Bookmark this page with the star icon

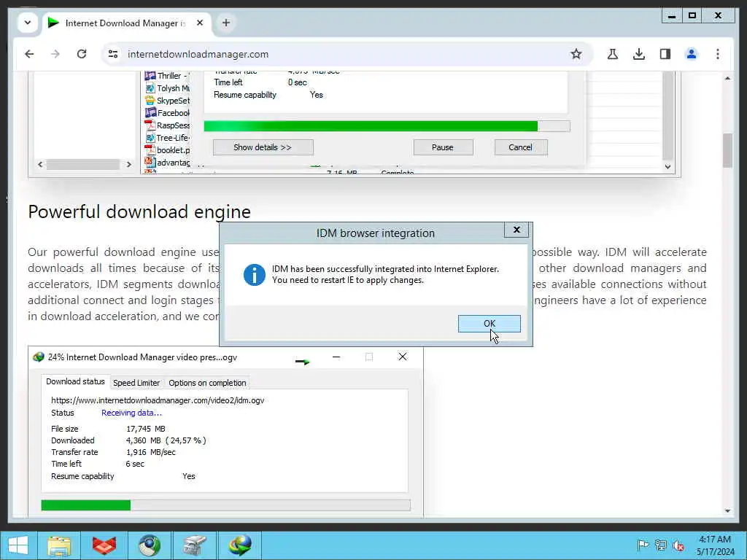[x=576, y=54]
